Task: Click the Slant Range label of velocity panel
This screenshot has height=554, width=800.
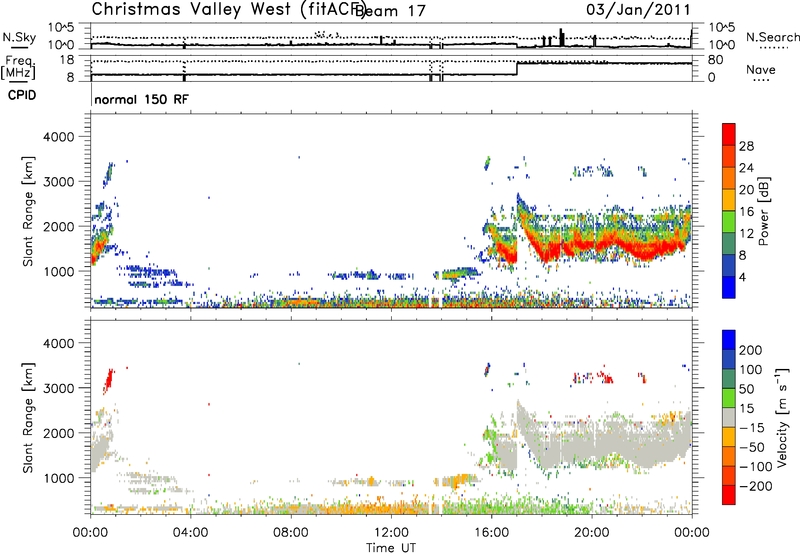Action: pos(28,418)
